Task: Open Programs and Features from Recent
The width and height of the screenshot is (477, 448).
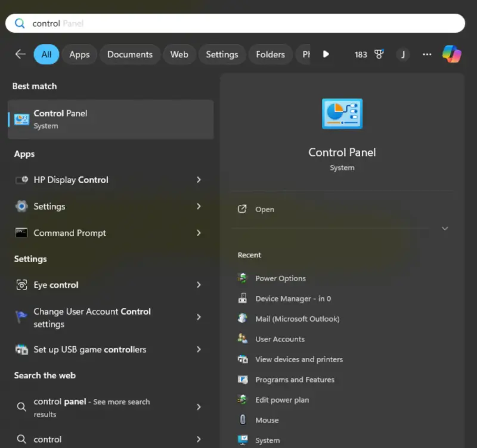Action: (294, 379)
